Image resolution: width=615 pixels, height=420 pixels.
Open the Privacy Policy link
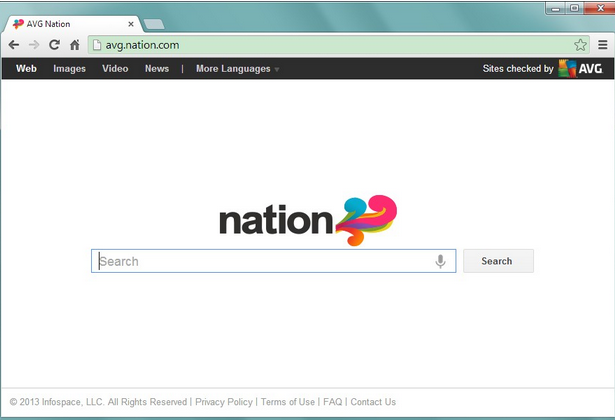click(x=224, y=402)
